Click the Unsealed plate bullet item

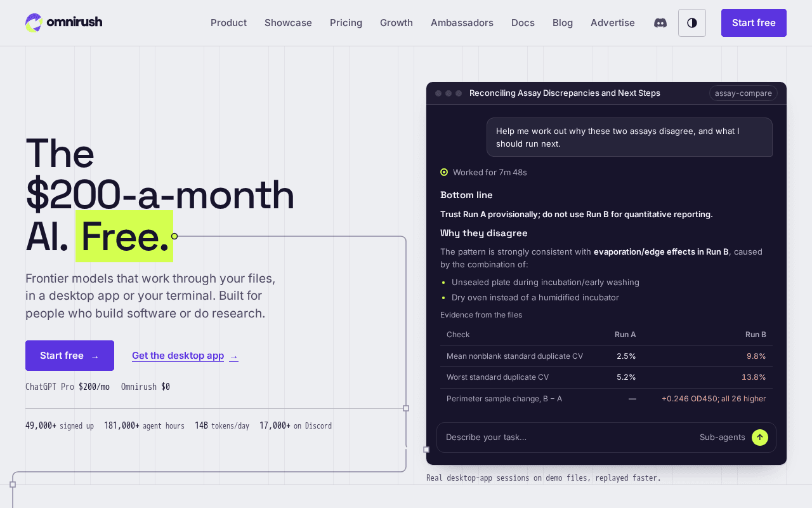[x=546, y=282]
